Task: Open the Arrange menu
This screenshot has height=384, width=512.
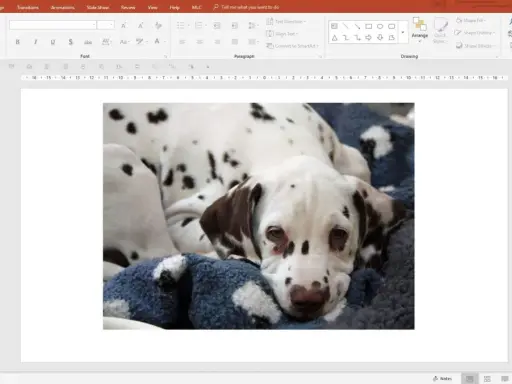Action: coord(420,30)
